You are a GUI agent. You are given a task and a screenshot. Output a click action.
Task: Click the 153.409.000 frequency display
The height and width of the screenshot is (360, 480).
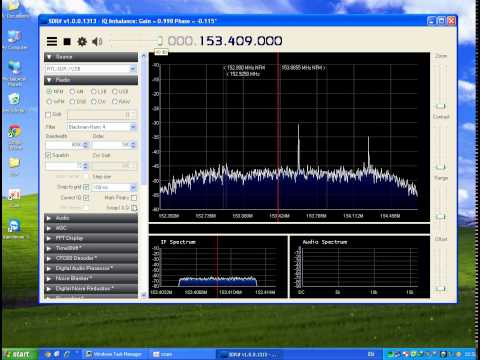pyautogui.click(x=241, y=41)
